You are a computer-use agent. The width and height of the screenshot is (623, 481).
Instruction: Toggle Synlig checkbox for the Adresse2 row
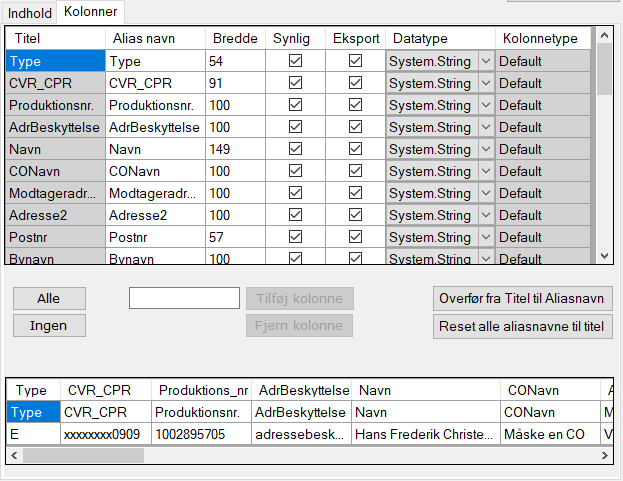tap(295, 215)
